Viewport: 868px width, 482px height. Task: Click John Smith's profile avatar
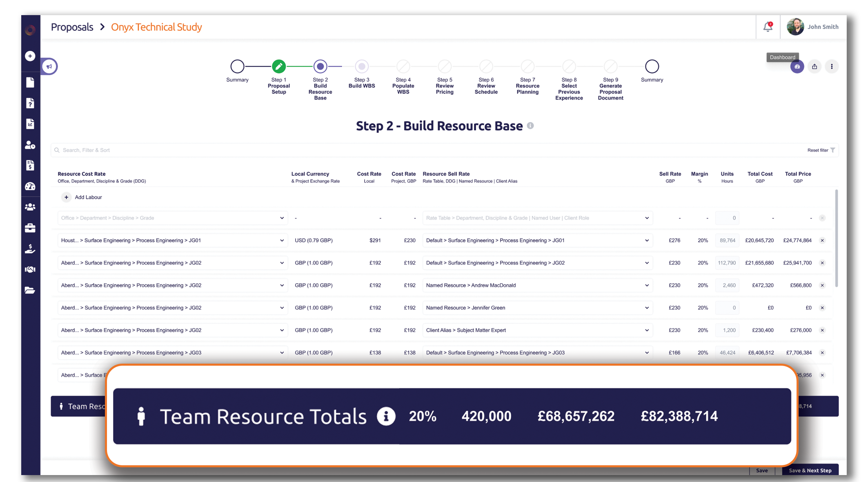click(795, 27)
